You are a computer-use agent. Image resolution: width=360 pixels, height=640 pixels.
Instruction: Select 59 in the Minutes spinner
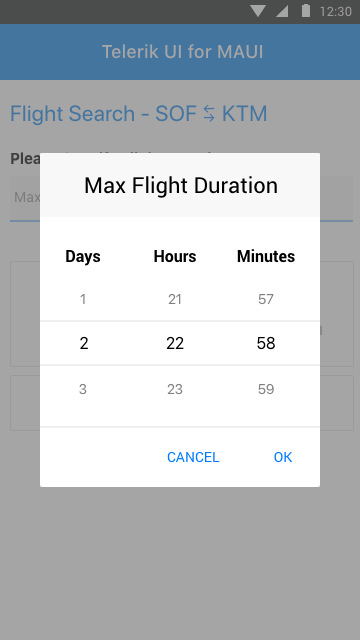tap(266, 389)
